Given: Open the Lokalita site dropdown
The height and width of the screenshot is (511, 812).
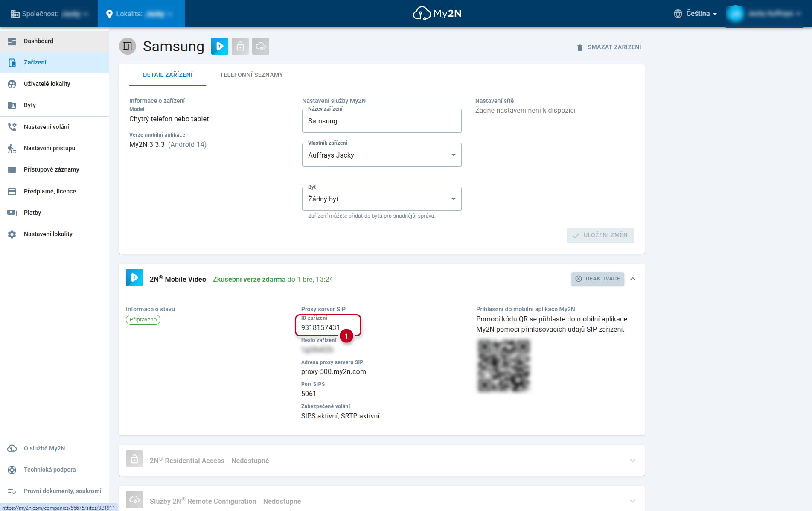Looking at the screenshot, I should coord(141,14).
